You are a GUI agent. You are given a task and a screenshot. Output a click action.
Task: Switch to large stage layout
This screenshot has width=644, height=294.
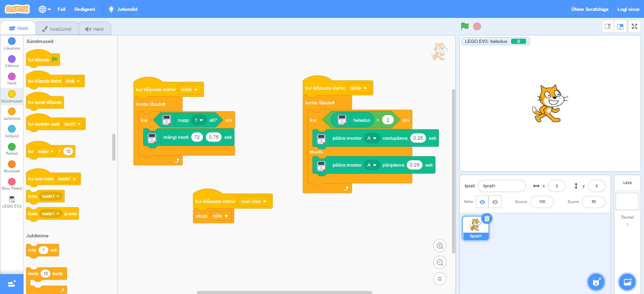pos(620,26)
